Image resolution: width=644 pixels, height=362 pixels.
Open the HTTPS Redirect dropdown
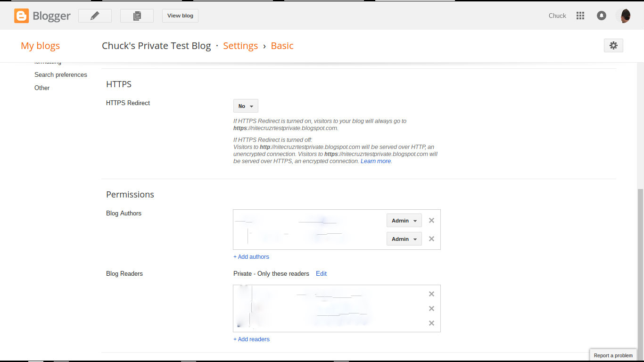point(245,106)
